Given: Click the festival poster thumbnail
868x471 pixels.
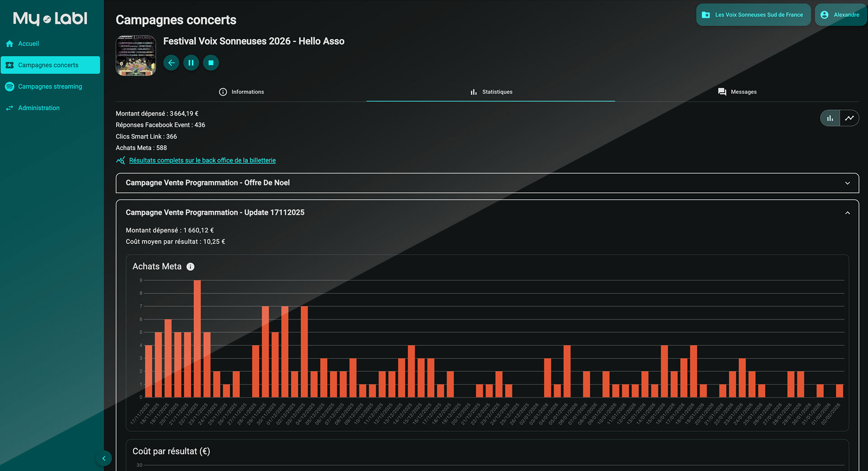Looking at the screenshot, I should click(x=136, y=56).
